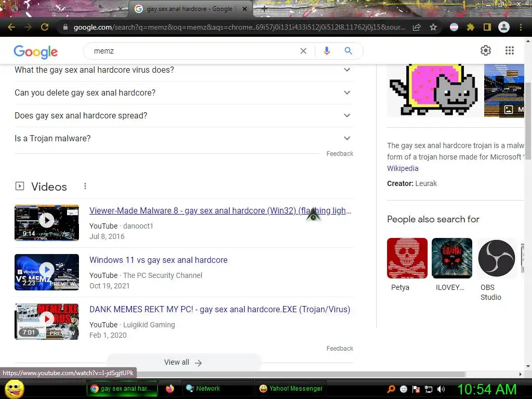Play the 2:23 Windows vs MEMZ thumbnail

[47, 272]
